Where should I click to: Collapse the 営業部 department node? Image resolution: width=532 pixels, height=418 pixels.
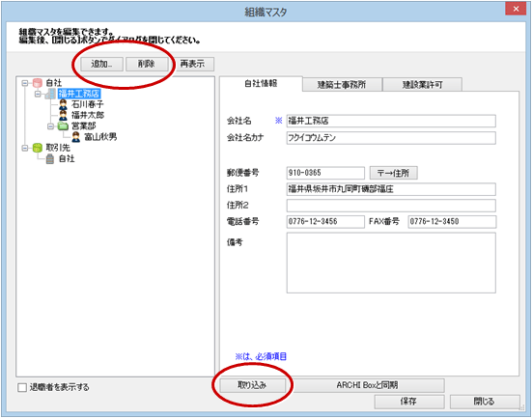[50, 126]
